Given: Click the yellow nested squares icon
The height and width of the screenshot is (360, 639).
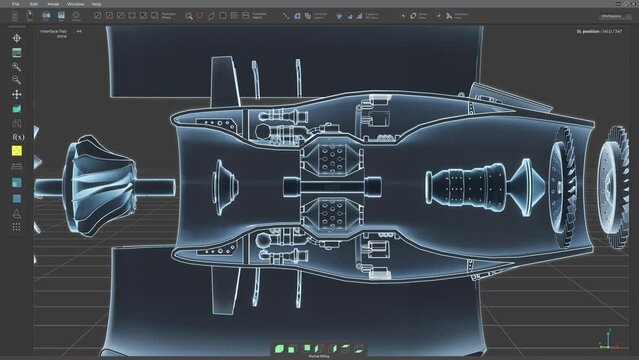Looking at the screenshot, I should (413, 15).
